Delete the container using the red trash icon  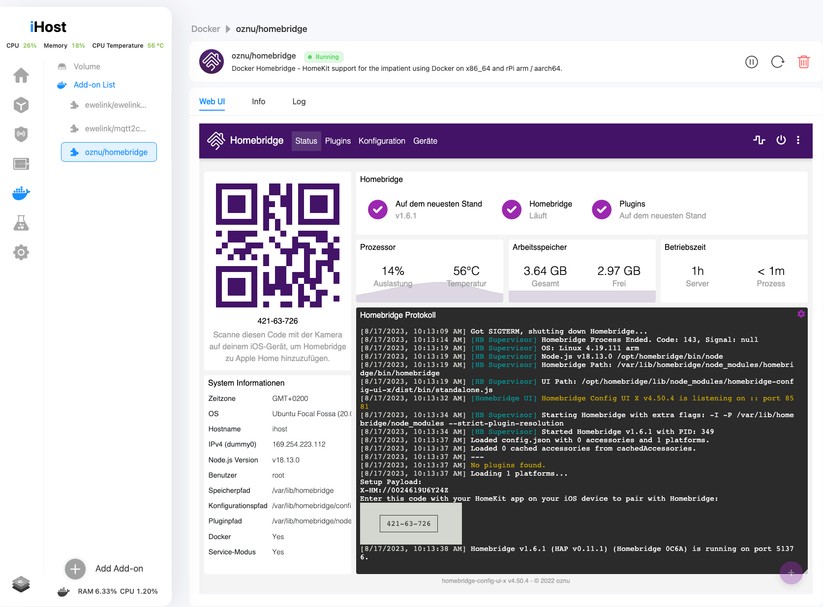click(802, 62)
